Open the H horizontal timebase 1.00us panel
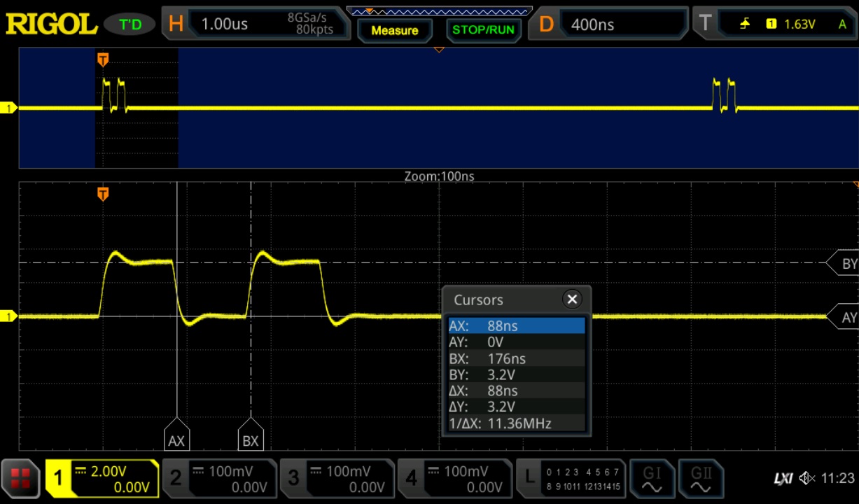 257,24
